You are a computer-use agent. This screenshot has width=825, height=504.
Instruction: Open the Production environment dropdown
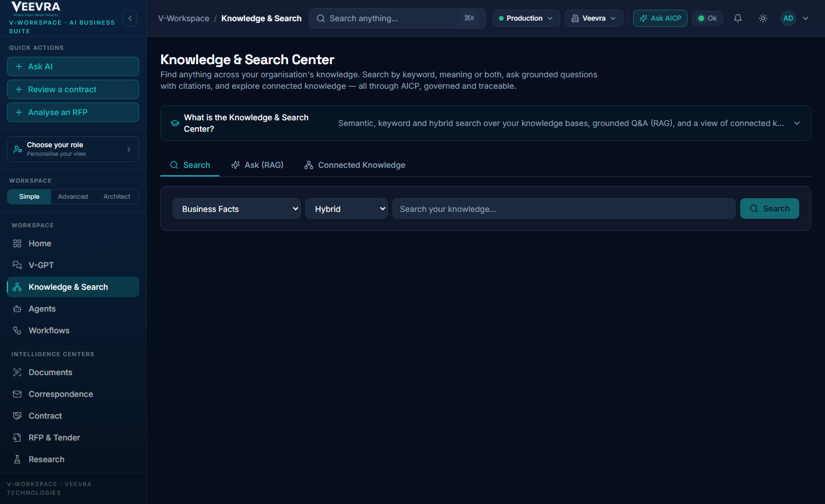[x=526, y=18]
